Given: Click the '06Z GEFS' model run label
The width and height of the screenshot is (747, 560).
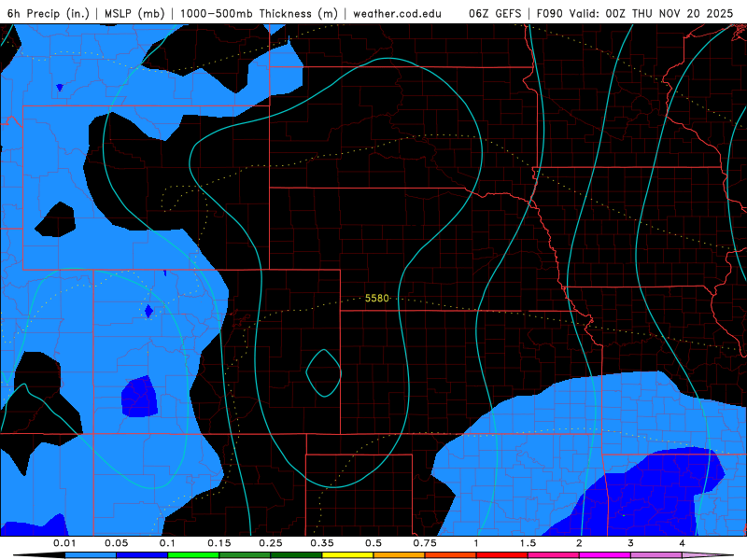Looking at the screenshot, I should coord(495,13).
